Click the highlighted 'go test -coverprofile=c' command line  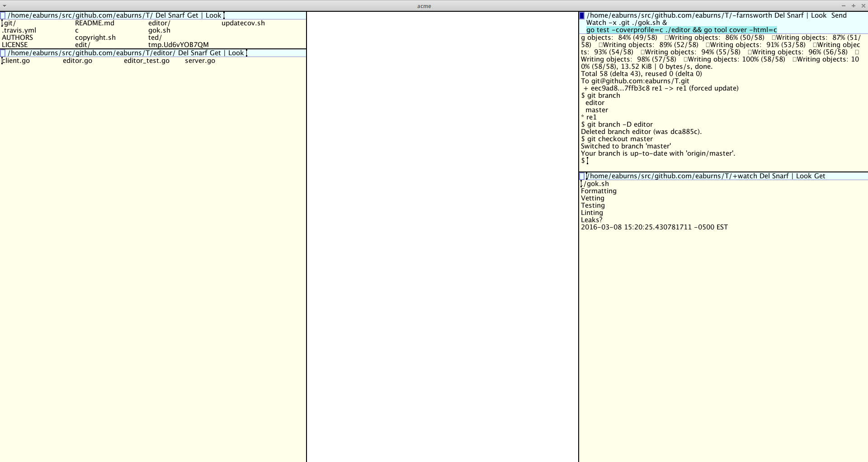coord(682,30)
